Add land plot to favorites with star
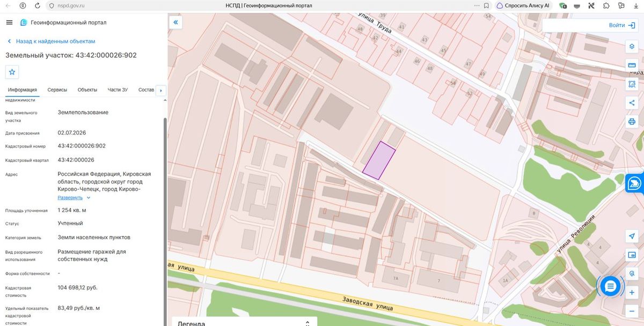Viewport: 644px width, 326px height. (x=12, y=72)
